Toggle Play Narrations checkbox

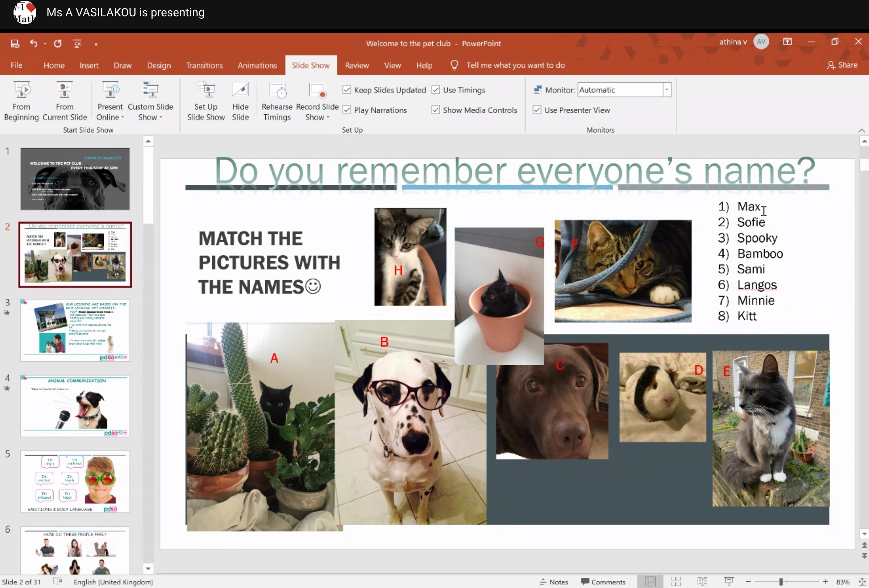click(x=347, y=110)
